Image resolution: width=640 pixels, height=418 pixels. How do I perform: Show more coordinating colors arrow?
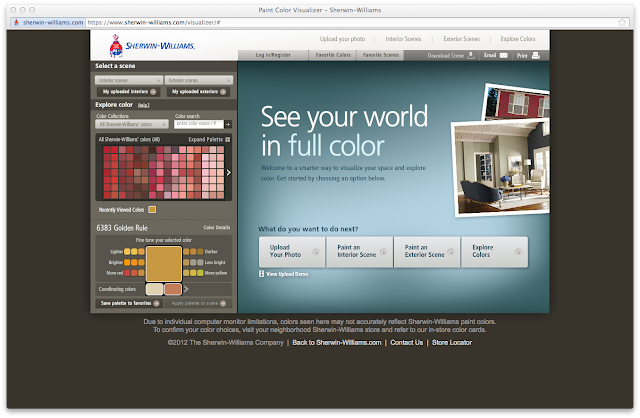coord(186,289)
